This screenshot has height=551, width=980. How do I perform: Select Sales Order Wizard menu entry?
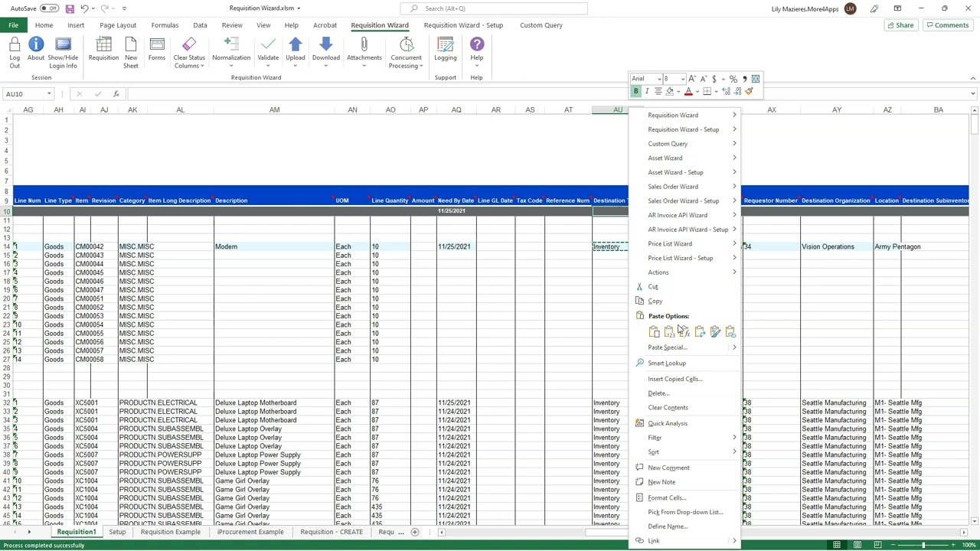(x=685, y=187)
